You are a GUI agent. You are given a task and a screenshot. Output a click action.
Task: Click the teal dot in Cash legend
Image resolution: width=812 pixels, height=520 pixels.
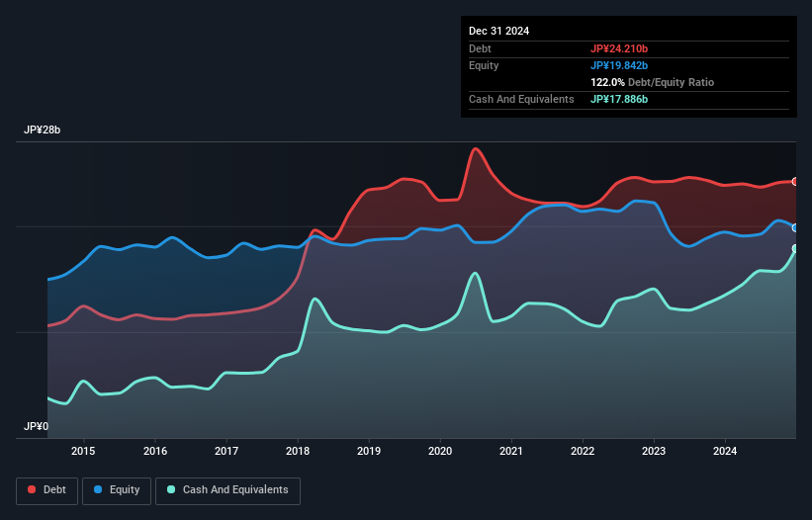171,489
